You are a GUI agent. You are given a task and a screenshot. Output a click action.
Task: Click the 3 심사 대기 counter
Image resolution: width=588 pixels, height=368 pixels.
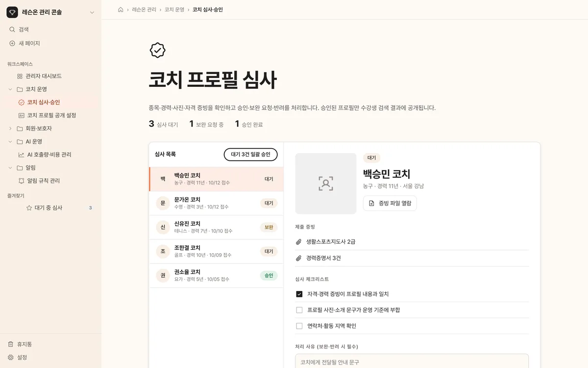(x=164, y=124)
